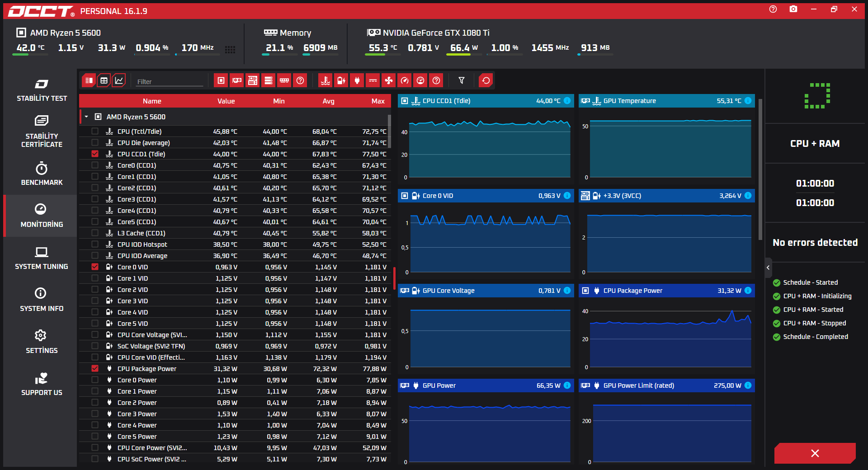This screenshot has width=868, height=470.
Task: Check the CPU IOD Hotspot row checkbox
Action: coord(95,244)
